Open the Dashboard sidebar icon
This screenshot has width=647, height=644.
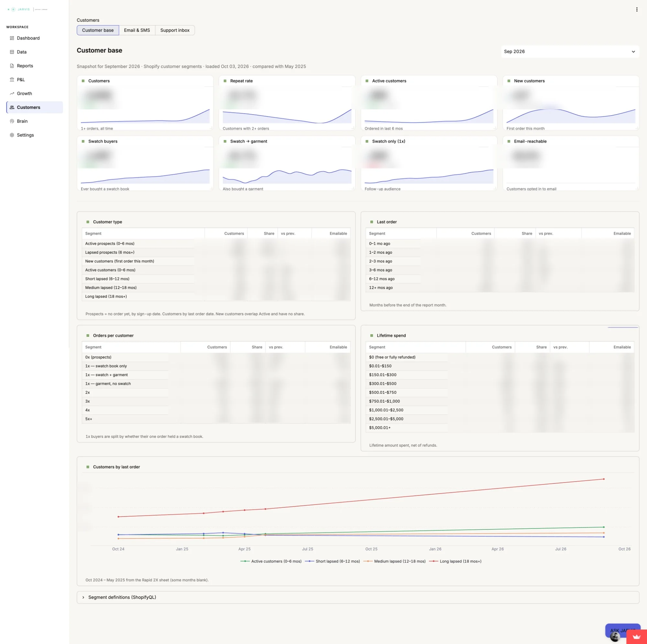(12, 38)
